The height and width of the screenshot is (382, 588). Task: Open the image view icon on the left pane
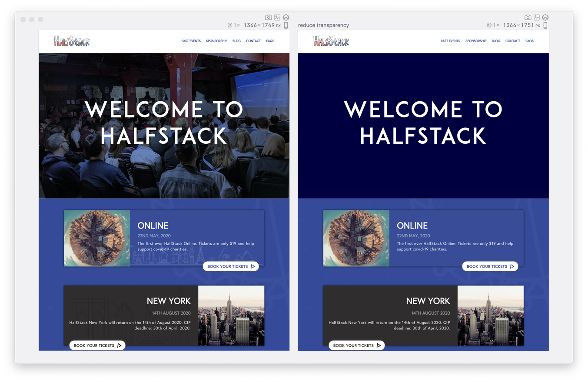(x=277, y=17)
